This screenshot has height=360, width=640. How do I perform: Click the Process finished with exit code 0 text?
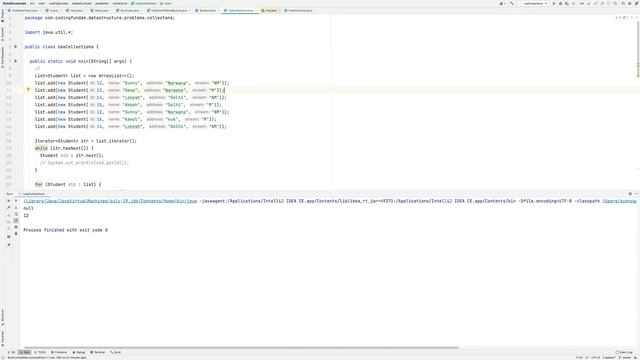65,230
